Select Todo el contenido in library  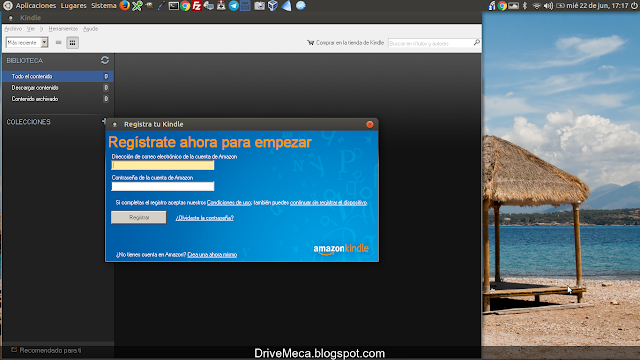tap(58, 76)
